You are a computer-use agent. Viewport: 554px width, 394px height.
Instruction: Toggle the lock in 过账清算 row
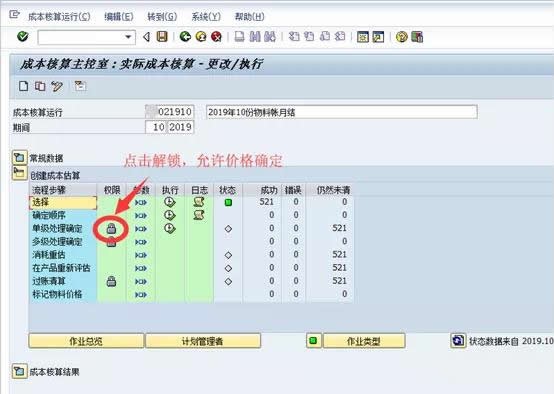111,281
